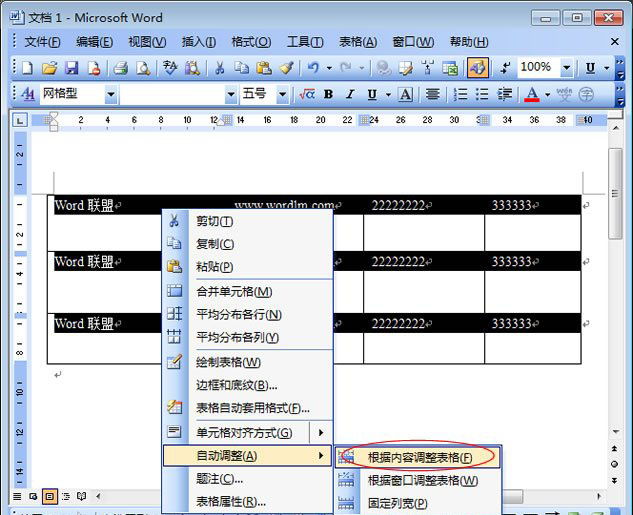Image resolution: width=633 pixels, height=515 pixels.
Task: Click the Print icon in the toolbar
Action: tap(120, 68)
